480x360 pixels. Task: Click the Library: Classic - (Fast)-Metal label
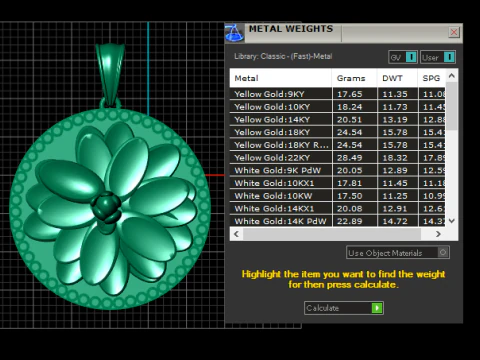[283, 56]
